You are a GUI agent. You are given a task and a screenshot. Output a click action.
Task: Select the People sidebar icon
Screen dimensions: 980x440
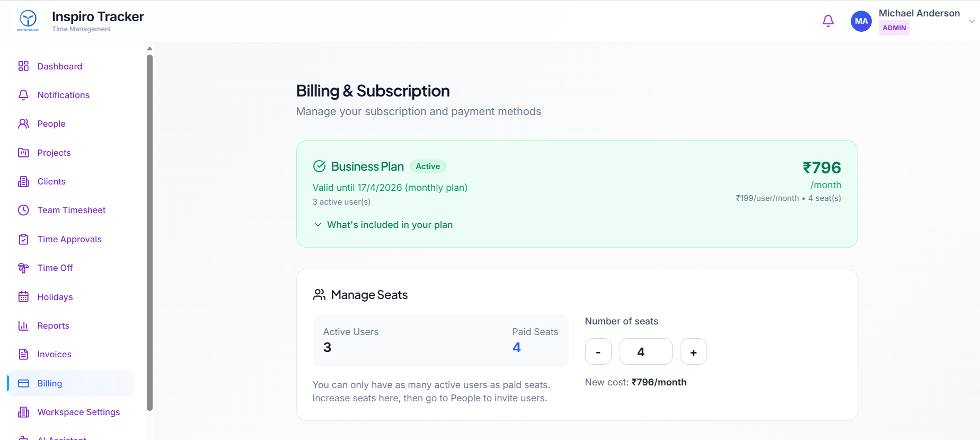(x=23, y=124)
